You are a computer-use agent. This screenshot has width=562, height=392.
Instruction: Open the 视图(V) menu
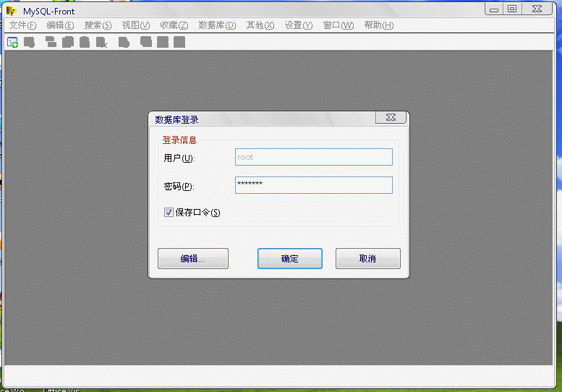point(136,25)
